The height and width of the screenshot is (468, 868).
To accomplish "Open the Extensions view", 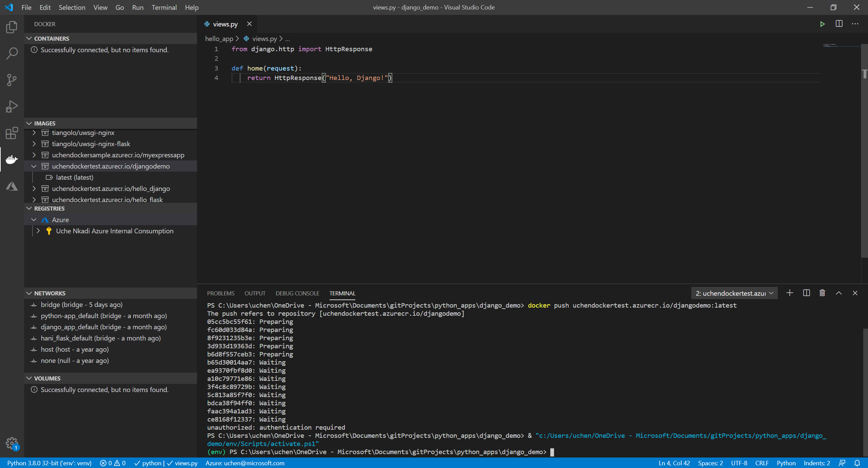I will (x=12, y=133).
